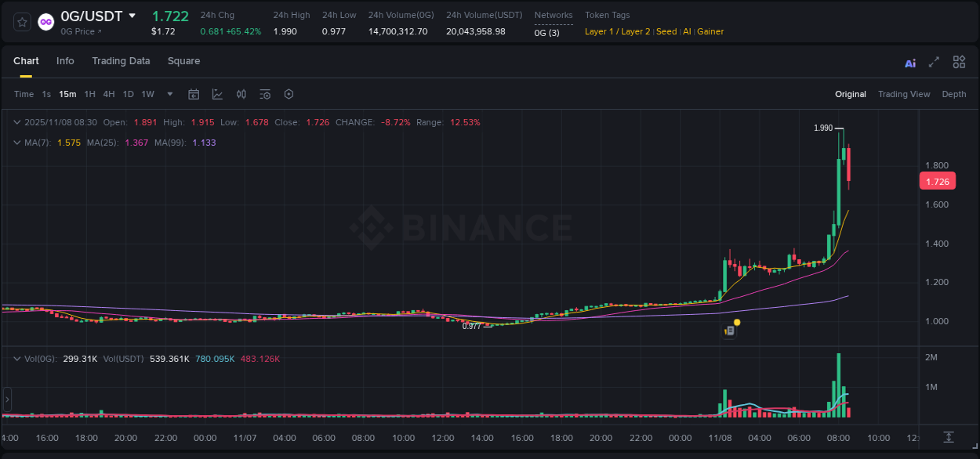This screenshot has height=459, width=980.
Task: Open the Ai chart analysis assistant
Action: point(909,62)
